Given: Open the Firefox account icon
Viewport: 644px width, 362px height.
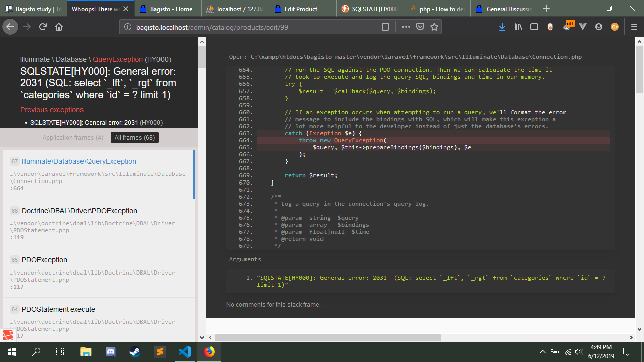Looking at the screenshot, I should 599,27.
